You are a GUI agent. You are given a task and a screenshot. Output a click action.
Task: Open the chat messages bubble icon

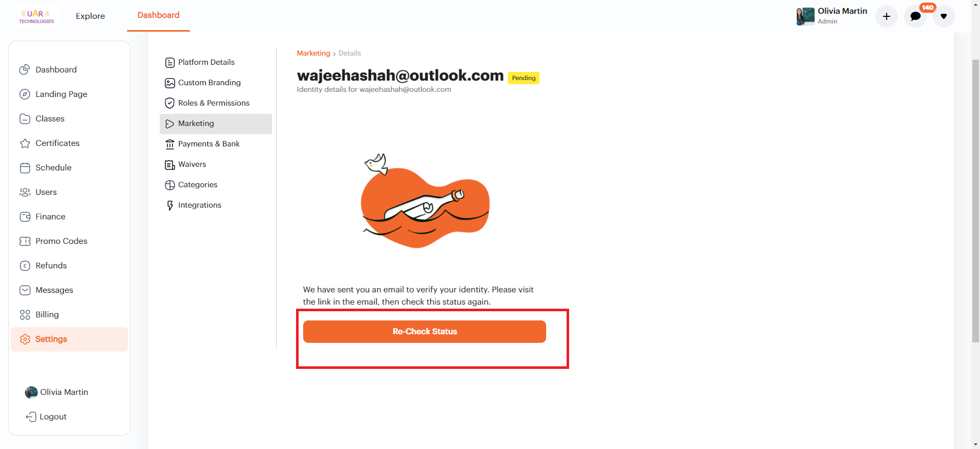click(x=915, y=16)
